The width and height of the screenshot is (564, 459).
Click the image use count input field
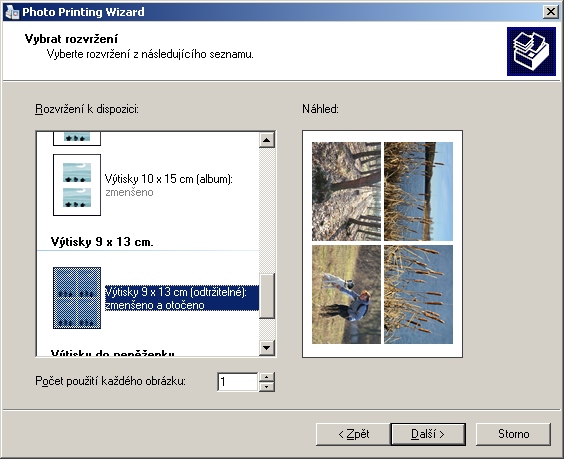237,382
